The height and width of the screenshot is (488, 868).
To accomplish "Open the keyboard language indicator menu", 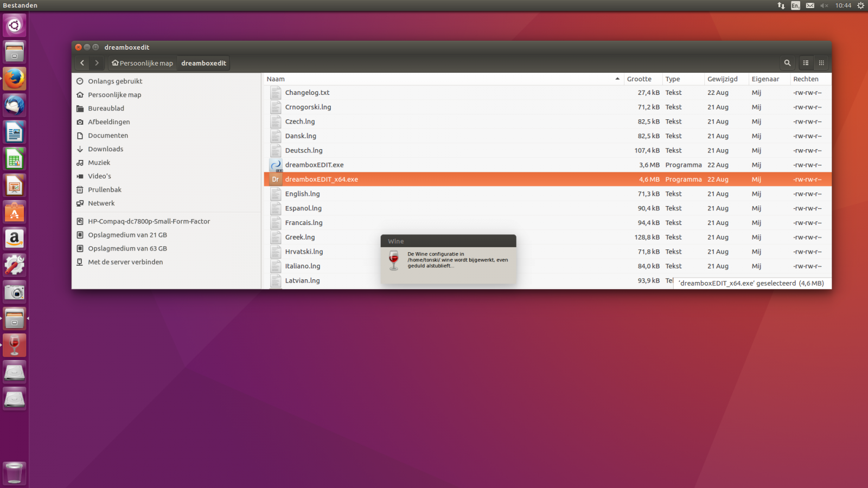I will click(795, 5).
